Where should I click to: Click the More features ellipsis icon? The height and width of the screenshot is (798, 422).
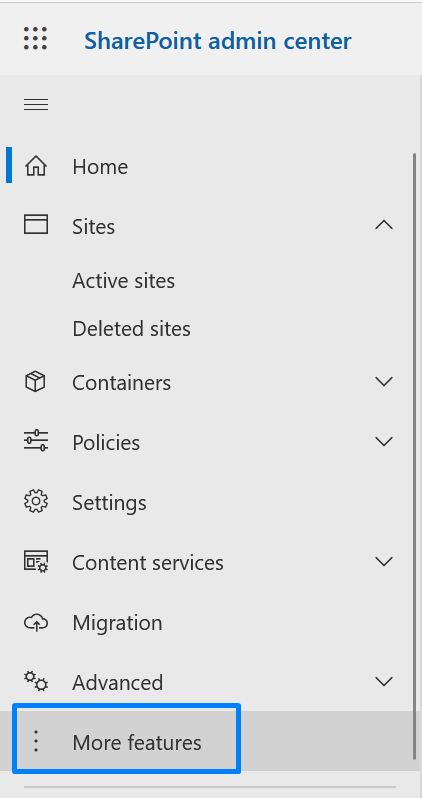point(36,741)
